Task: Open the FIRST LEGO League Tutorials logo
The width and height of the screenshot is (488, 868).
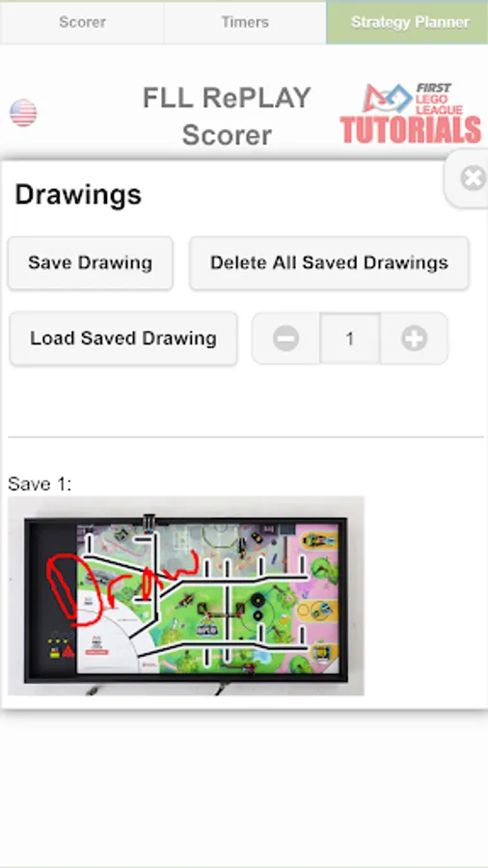Action: tap(410, 113)
